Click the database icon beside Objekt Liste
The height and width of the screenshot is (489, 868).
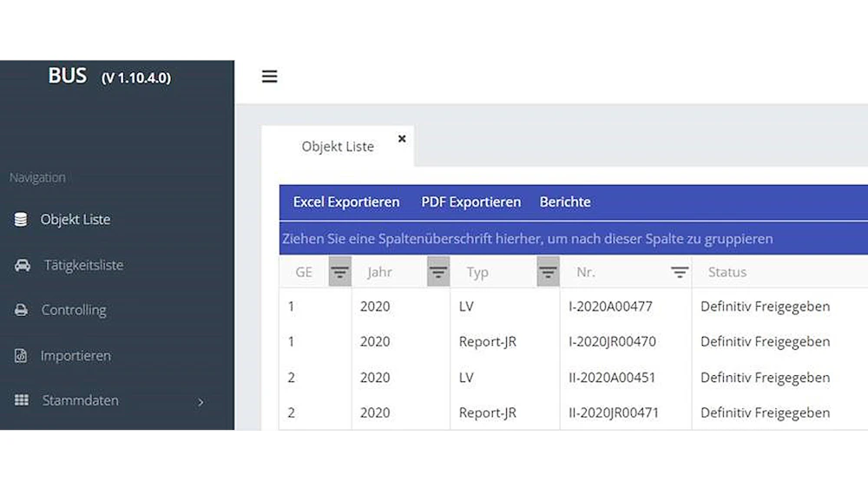[21, 220]
